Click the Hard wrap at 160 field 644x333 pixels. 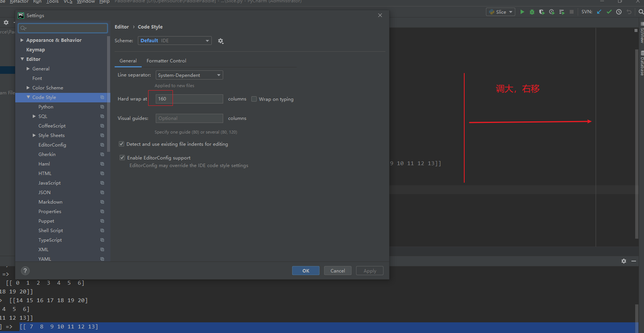(x=189, y=99)
